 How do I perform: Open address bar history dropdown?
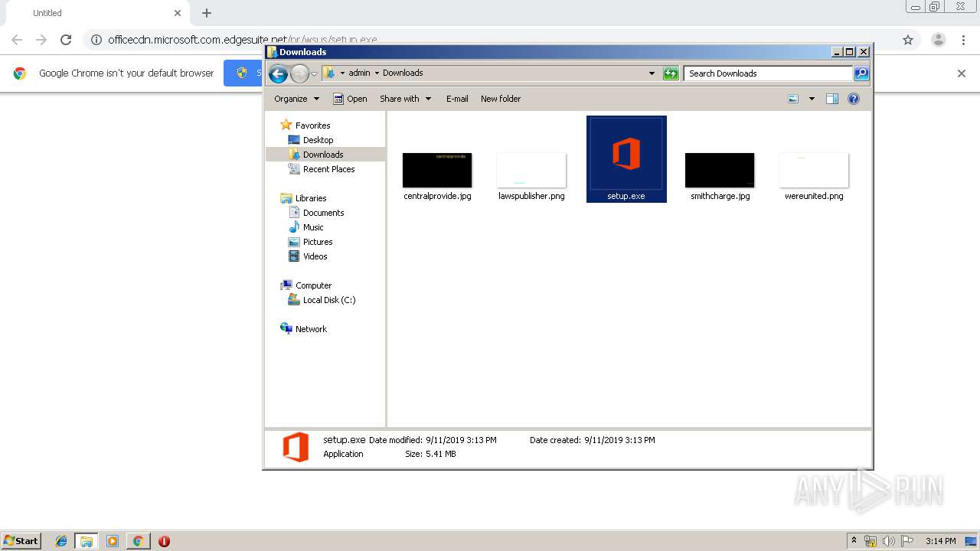(652, 73)
